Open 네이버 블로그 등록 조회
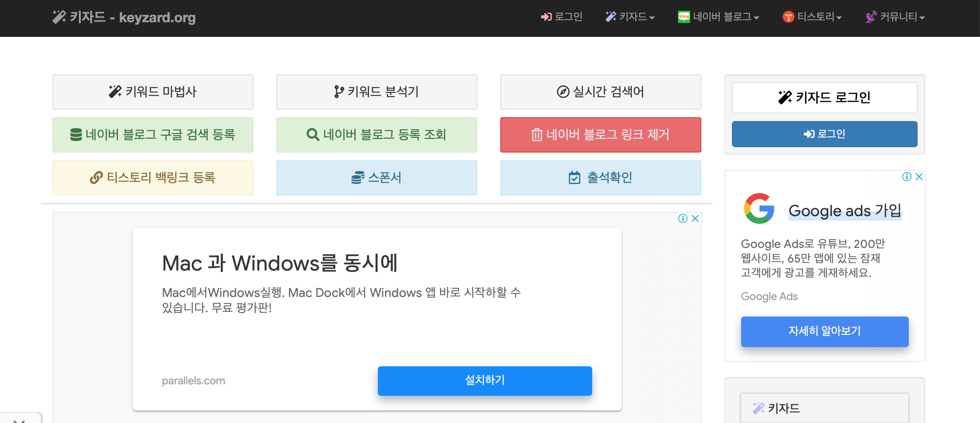Image resolution: width=980 pixels, height=423 pixels. pos(377,135)
